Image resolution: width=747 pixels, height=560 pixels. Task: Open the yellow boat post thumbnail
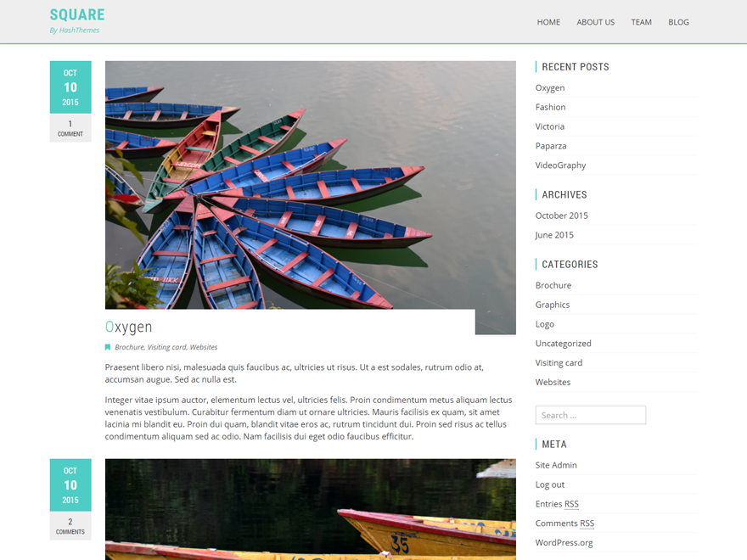tap(310, 510)
